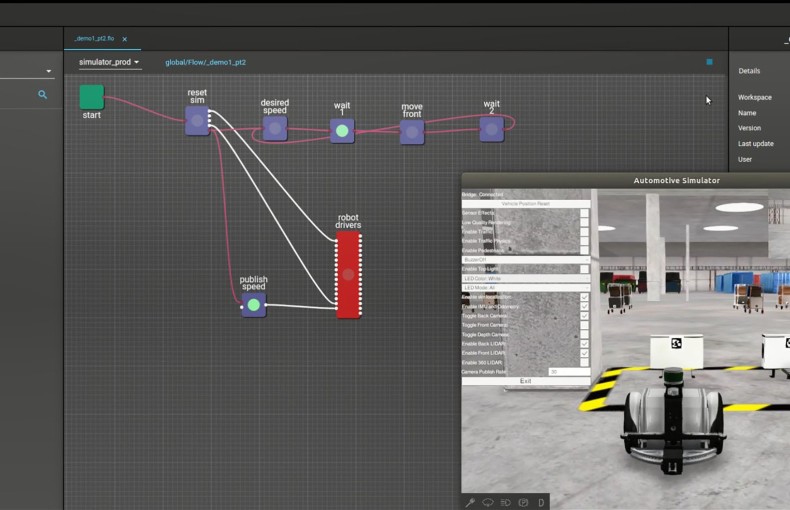Switch to the _demo1_pt2.flo tab
The image size is (790, 510).
point(95,39)
